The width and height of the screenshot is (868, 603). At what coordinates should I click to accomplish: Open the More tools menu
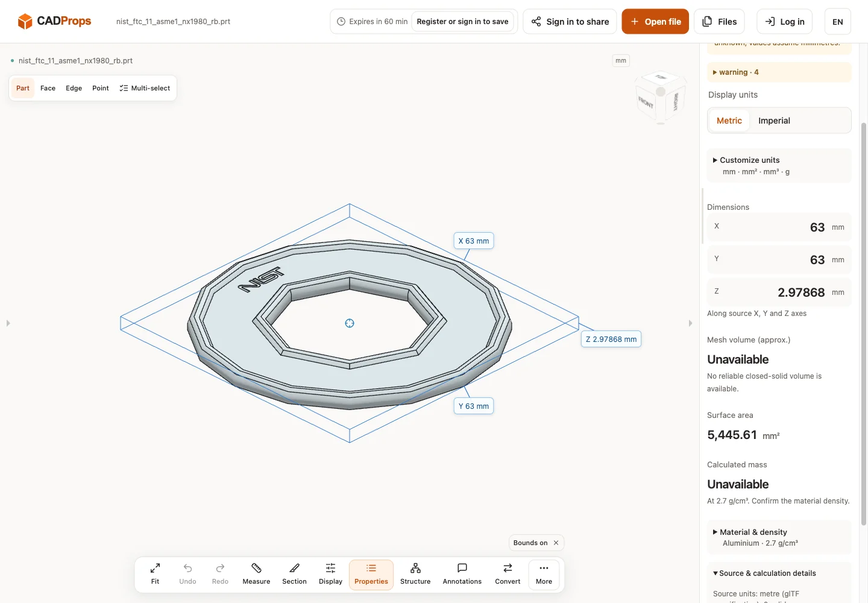544,574
